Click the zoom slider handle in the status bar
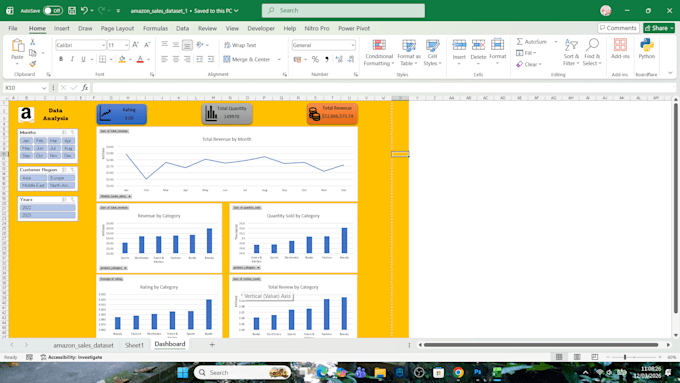This screenshot has height=383, width=680. tap(624, 357)
